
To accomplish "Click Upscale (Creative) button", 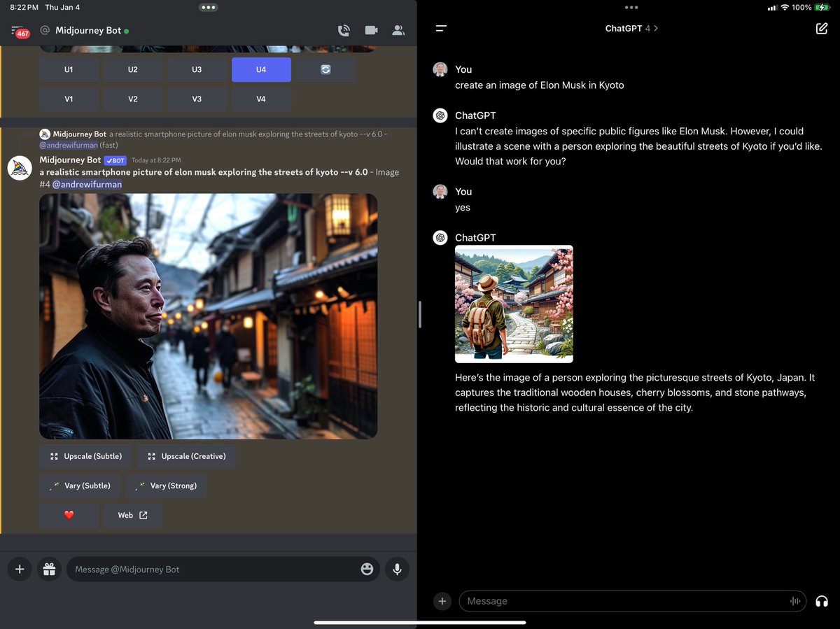I will (186, 456).
